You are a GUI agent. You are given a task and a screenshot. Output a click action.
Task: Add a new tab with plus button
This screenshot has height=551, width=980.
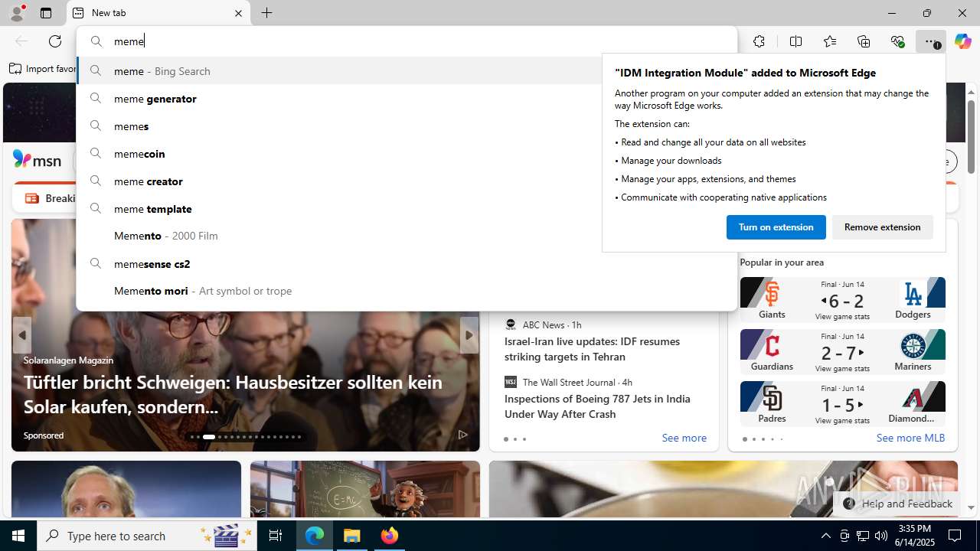coord(266,13)
